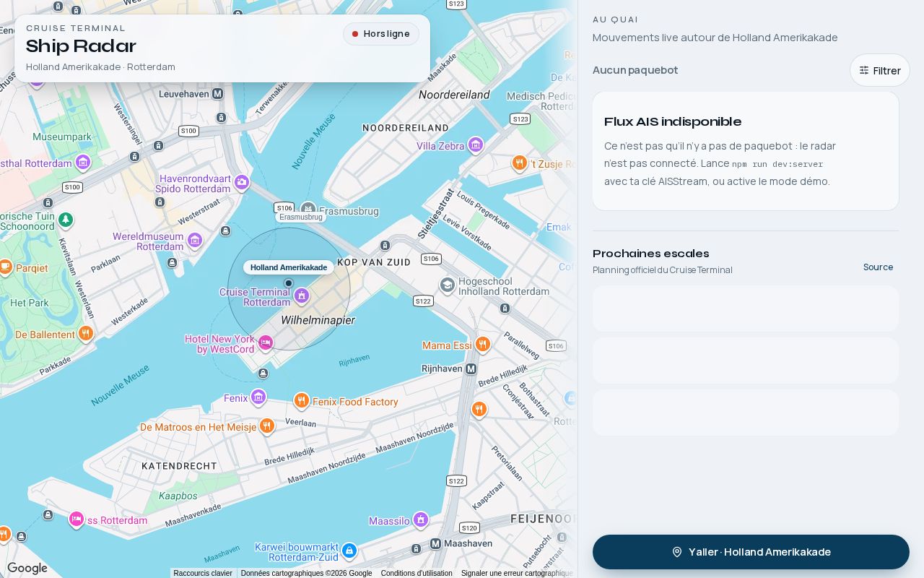The width and height of the screenshot is (924, 578).
Task: Click the Maashaven metro station icon
Action: tap(436, 543)
